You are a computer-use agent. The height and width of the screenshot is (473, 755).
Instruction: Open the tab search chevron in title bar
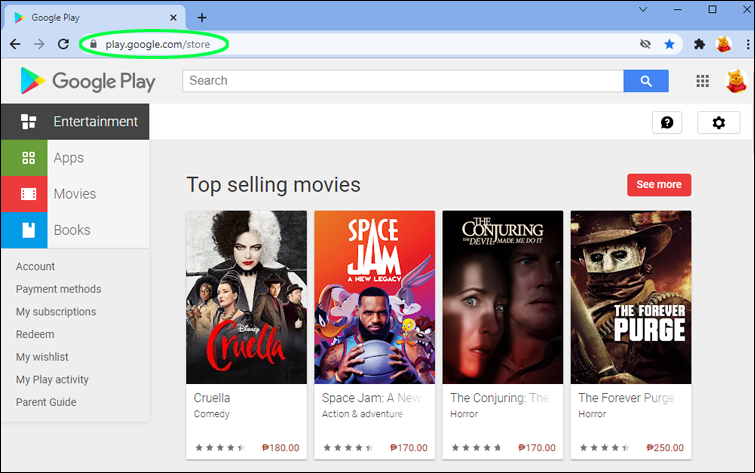point(643,10)
